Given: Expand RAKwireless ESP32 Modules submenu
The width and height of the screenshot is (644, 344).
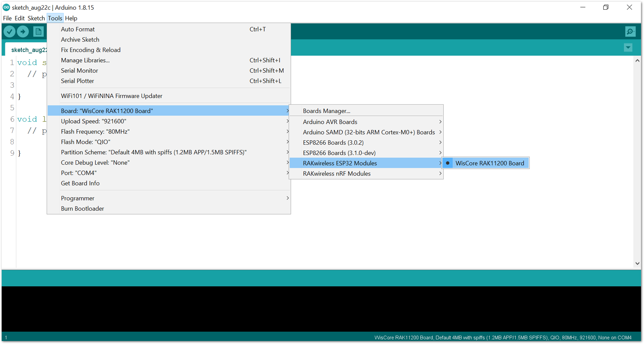Looking at the screenshot, I should [x=366, y=163].
